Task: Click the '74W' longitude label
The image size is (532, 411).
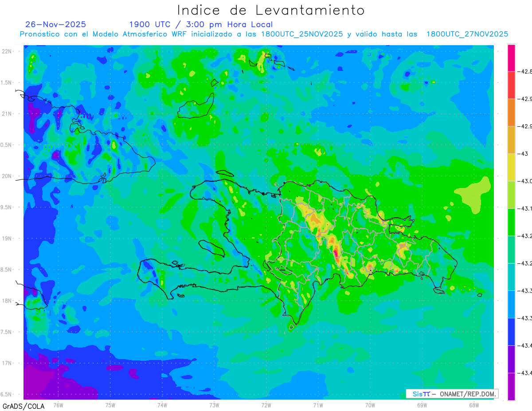Action: point(162,405)
